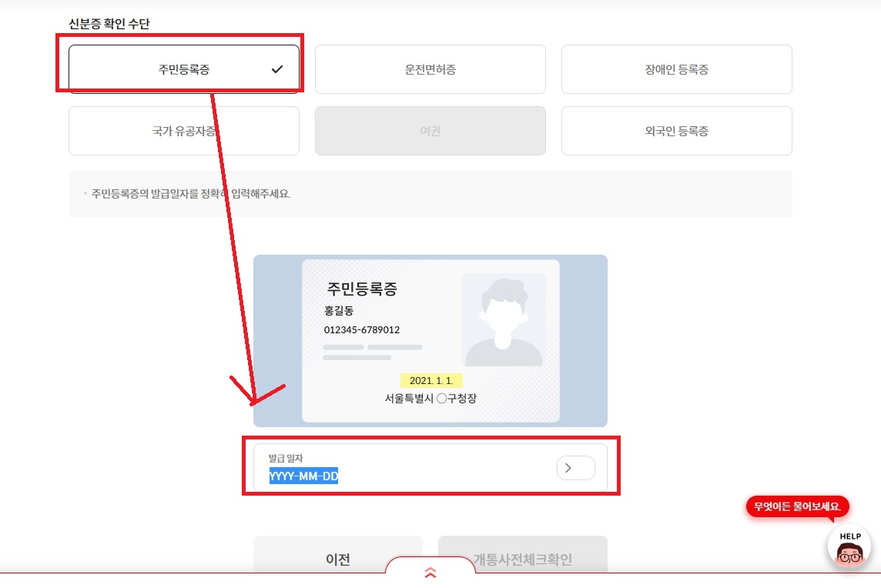The width and height of the screenshot is (881, 588).
Task: Click the portrait silhouette on sample card
Action: pos(504,320)
